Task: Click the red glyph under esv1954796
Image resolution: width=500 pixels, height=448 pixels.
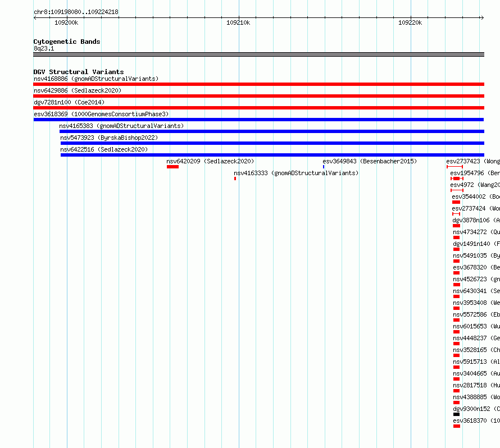Action: pos(457,179)
